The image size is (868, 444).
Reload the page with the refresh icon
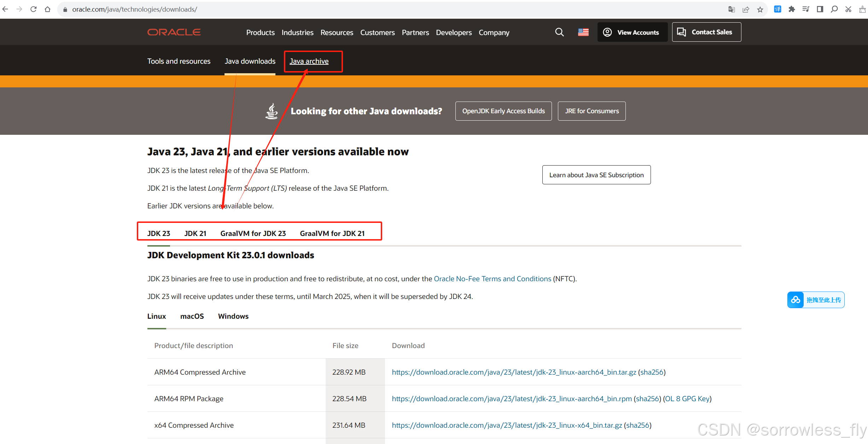pyautogui.click(x=34, y=9)
